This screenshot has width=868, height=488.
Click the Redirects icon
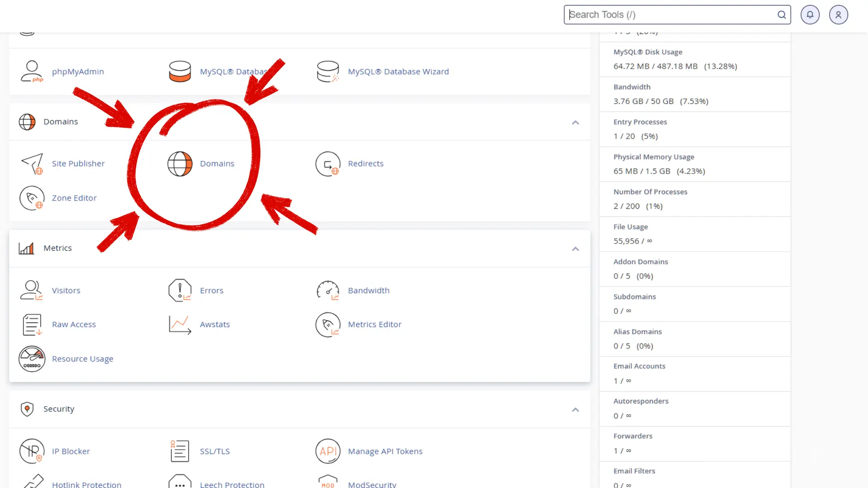click(x=328, y=164)
